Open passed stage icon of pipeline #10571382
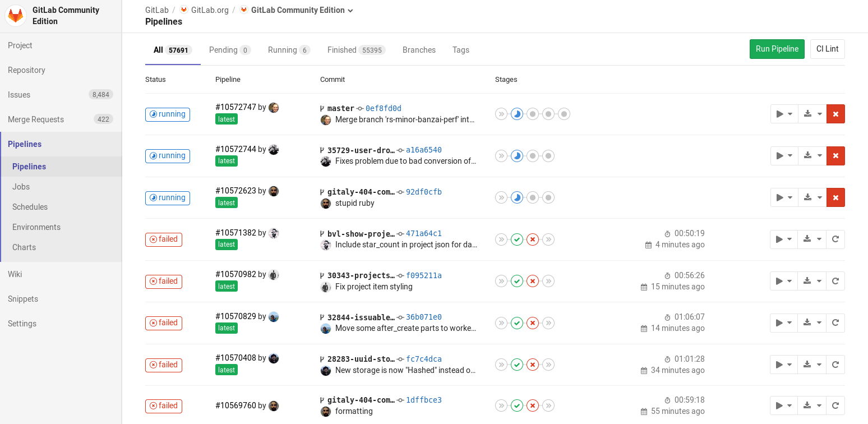This screenshot has height=424, width=868. [517, 239]
